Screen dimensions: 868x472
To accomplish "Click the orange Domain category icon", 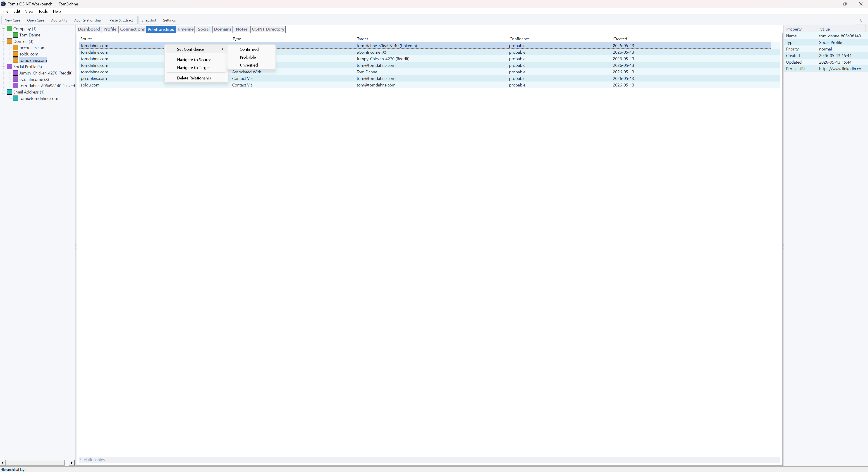I will pyautogui.click(x=10, y=41).
